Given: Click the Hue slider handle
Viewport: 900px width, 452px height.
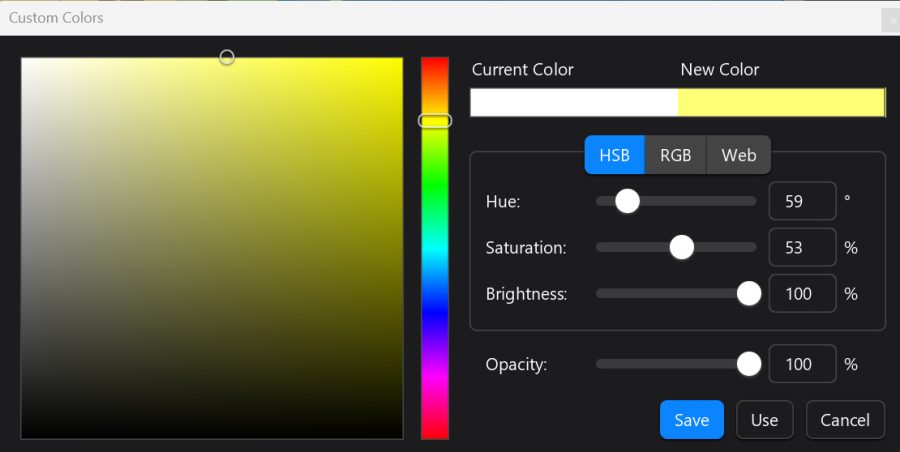Looking at the screenshot, I should click(x=627, y=201).
